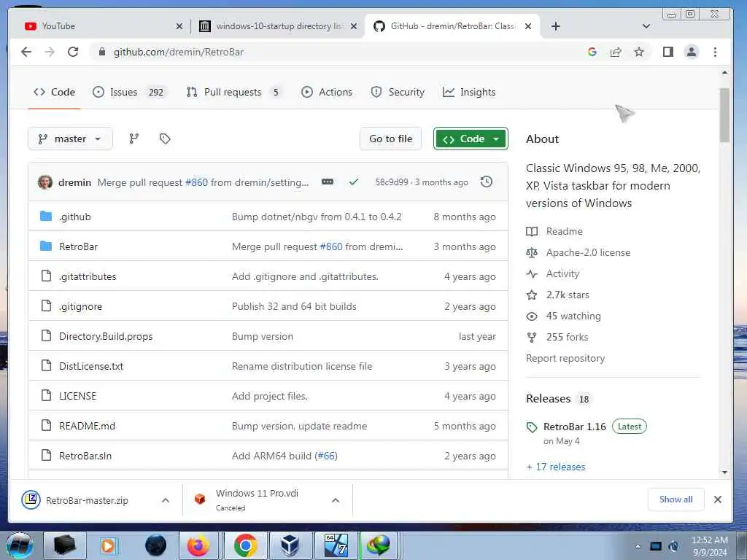Open pull request #860 link in commit header
Image resolution: width=747 pixels, height=560 pixels.
point(196,182)
